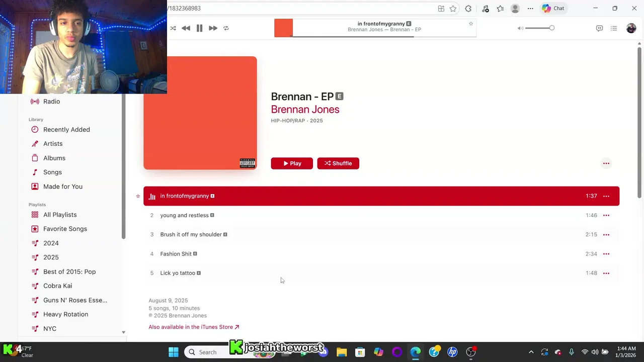Adjust the volume slider
The height and width of the screenshot is (362, 644).
539,28
